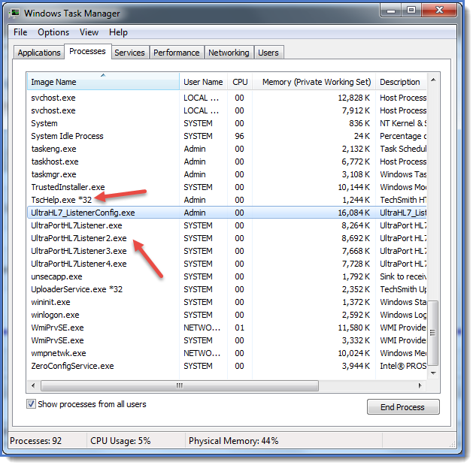This screenshot has height=468, width=476.
Task: Toggle Show processes from all users checkbox
Action: 32,404
